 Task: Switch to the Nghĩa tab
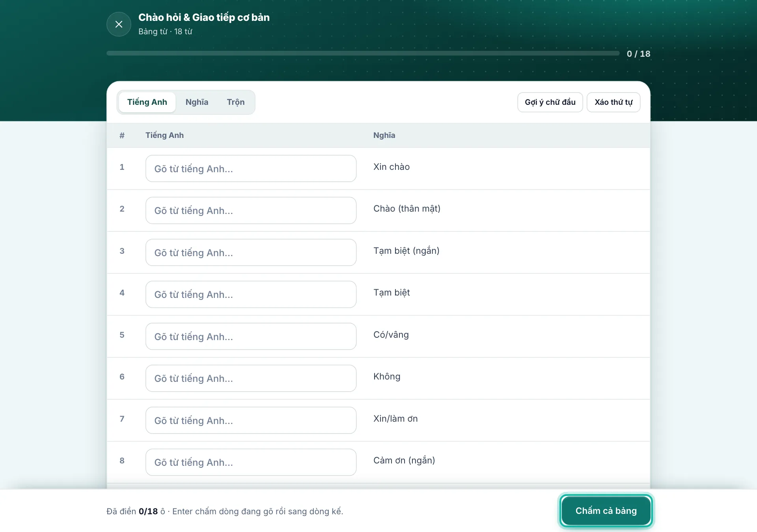(197, 102)
